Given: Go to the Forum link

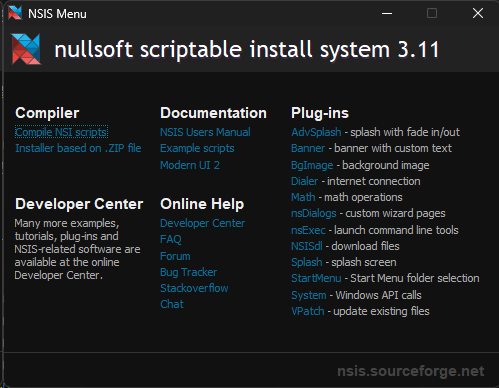Looking at the screenshot, I should pyautogui.click(x=175, y=256).
